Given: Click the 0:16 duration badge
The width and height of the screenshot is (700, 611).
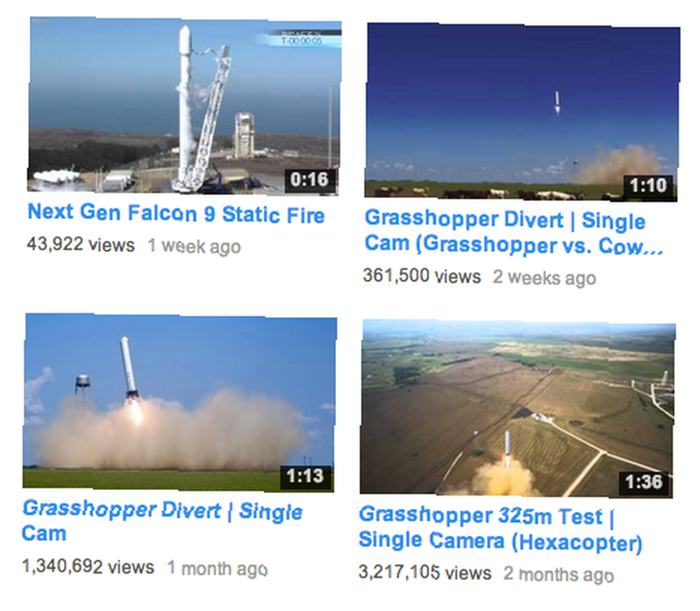Looking at the screenshot, I should point(310,180).
